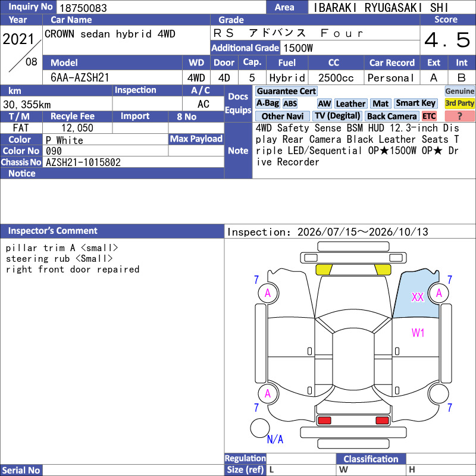The height and width of the screenshot is (476, 476).
Task: Click the TV (Degital) badge
Action: (x=337, y=115)
